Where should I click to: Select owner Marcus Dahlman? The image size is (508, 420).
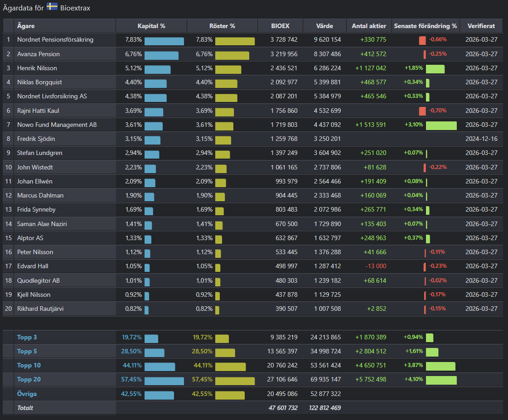(40, 196)
